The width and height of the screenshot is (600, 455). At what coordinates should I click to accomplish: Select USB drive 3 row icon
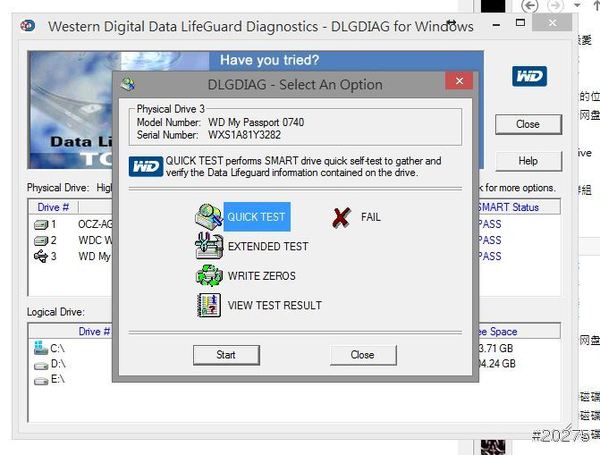(41, 256)
